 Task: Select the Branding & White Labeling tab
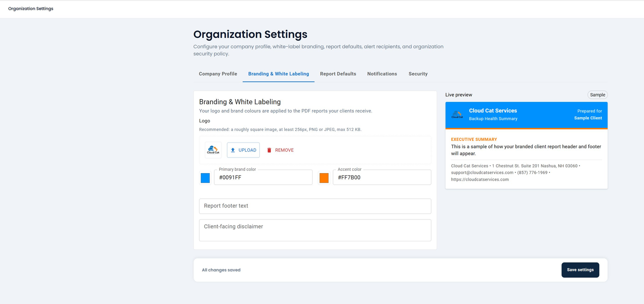(279, 74)
